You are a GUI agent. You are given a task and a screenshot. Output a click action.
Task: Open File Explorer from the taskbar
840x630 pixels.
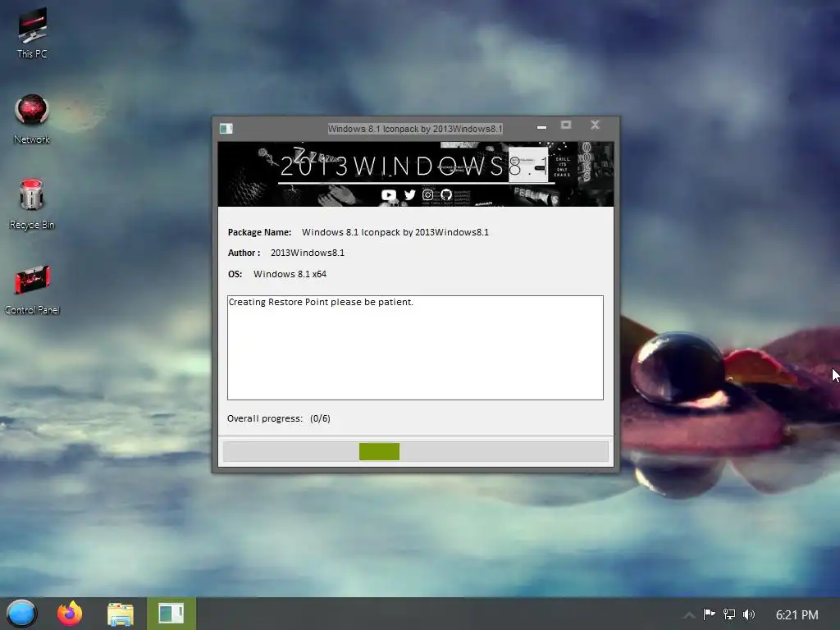(x=120, y=614)
